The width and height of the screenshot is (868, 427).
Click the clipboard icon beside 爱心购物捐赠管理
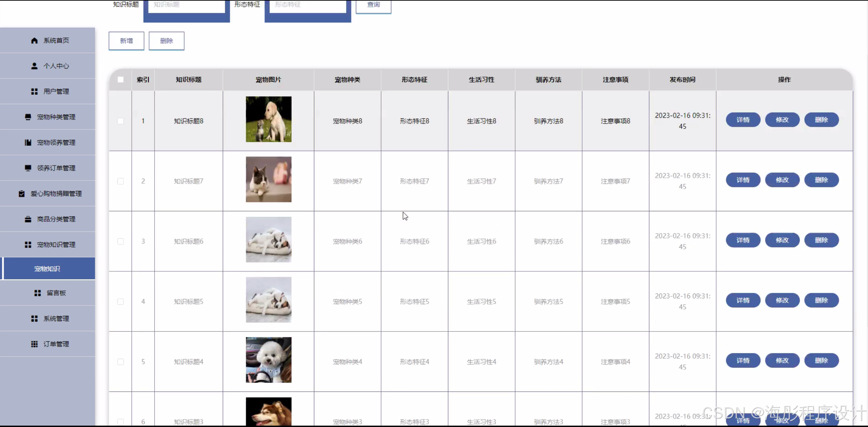click(21, 194)
